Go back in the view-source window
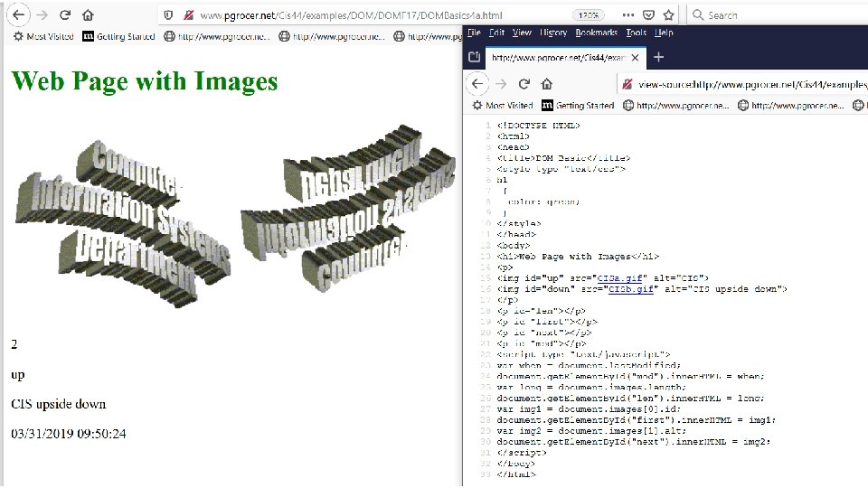 [x=477, y=84]
